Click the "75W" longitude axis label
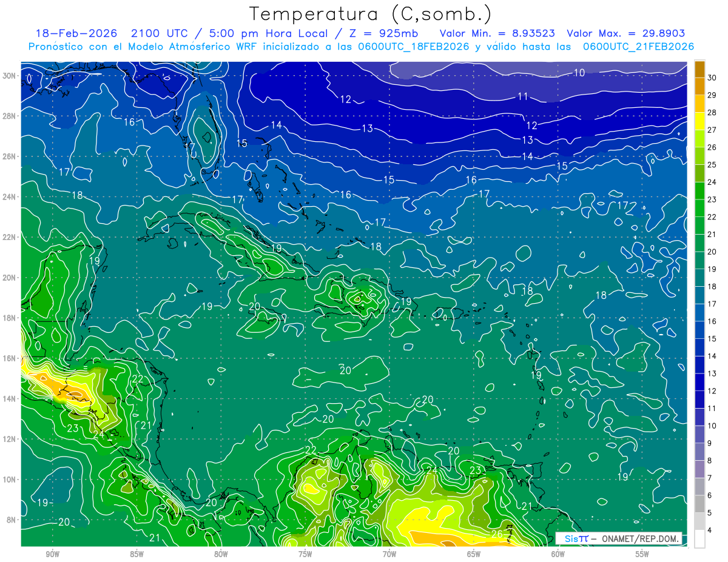 tap(305, 554)
